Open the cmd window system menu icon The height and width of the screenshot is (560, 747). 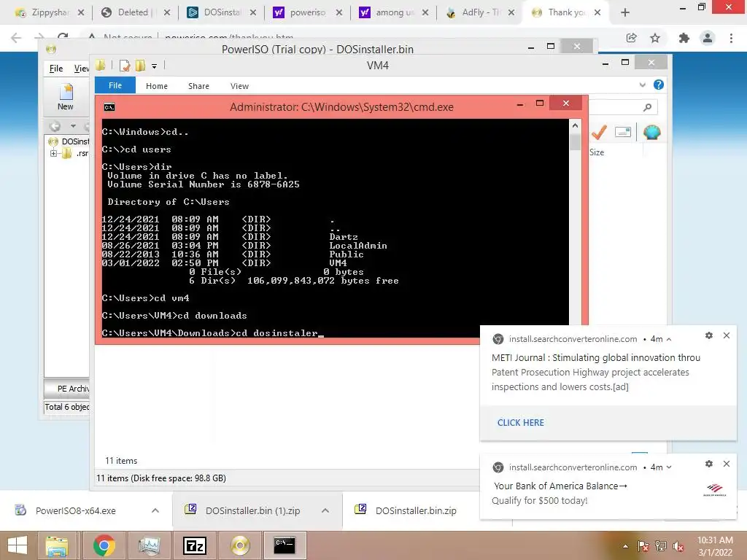coord(109,107)
